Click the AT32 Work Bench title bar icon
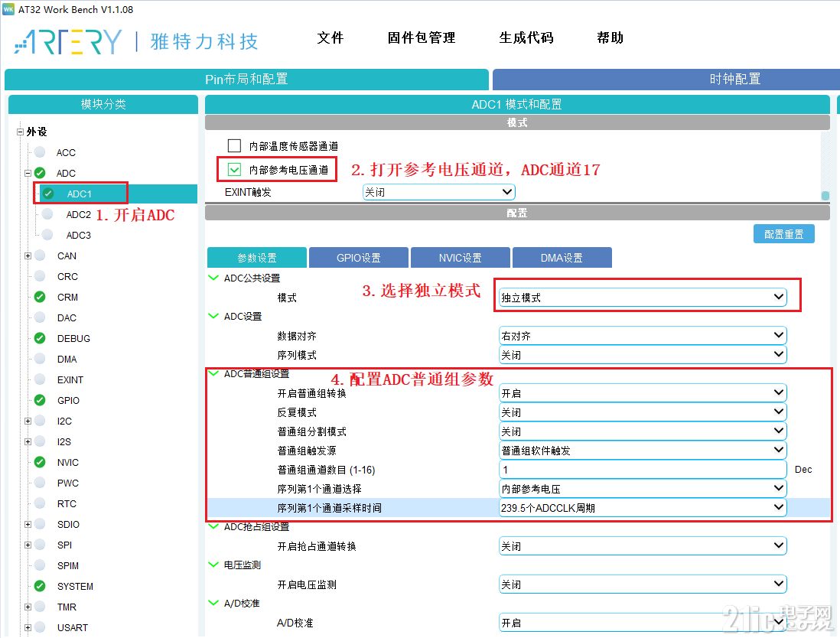 8,9
